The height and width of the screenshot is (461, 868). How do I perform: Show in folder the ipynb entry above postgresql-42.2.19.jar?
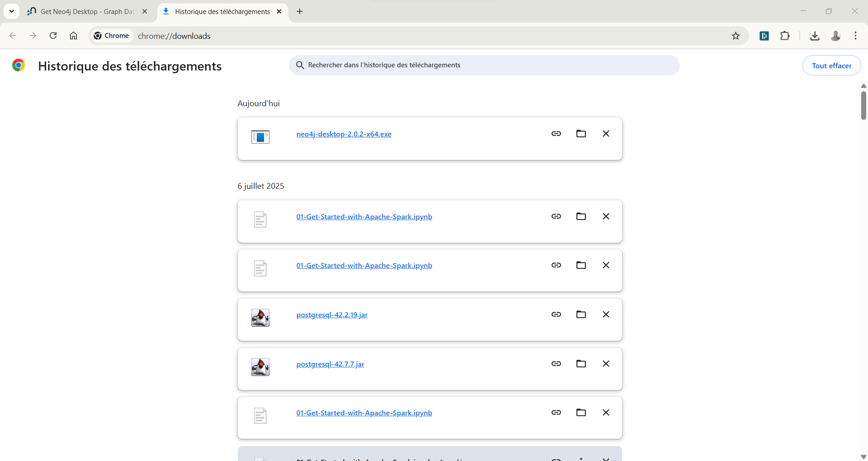tap(581, 265)
